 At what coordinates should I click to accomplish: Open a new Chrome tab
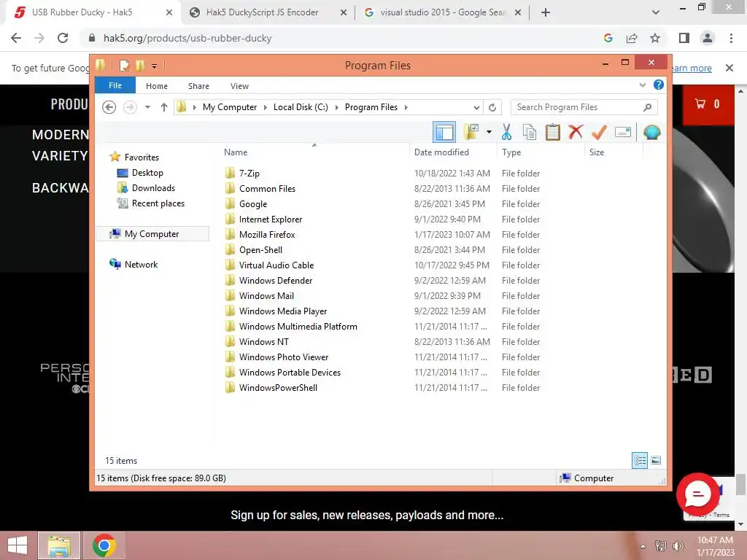[x=546, y=12]
